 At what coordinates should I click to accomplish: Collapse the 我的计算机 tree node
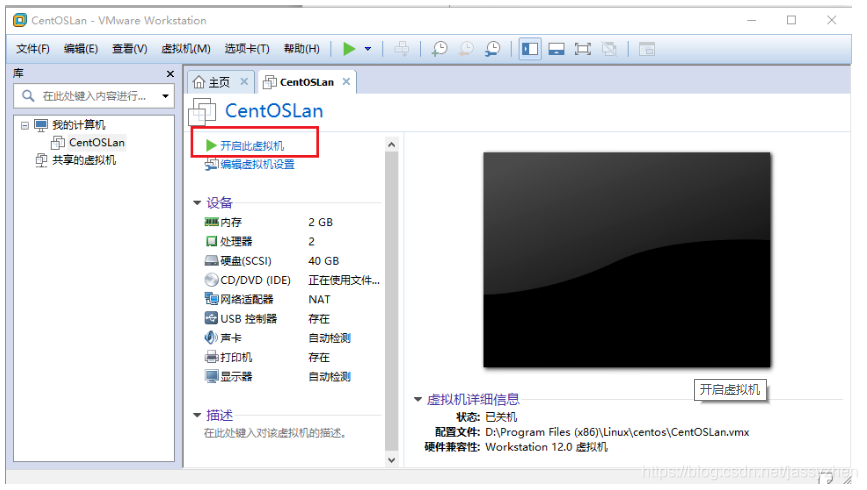click(x=25, y=126)
